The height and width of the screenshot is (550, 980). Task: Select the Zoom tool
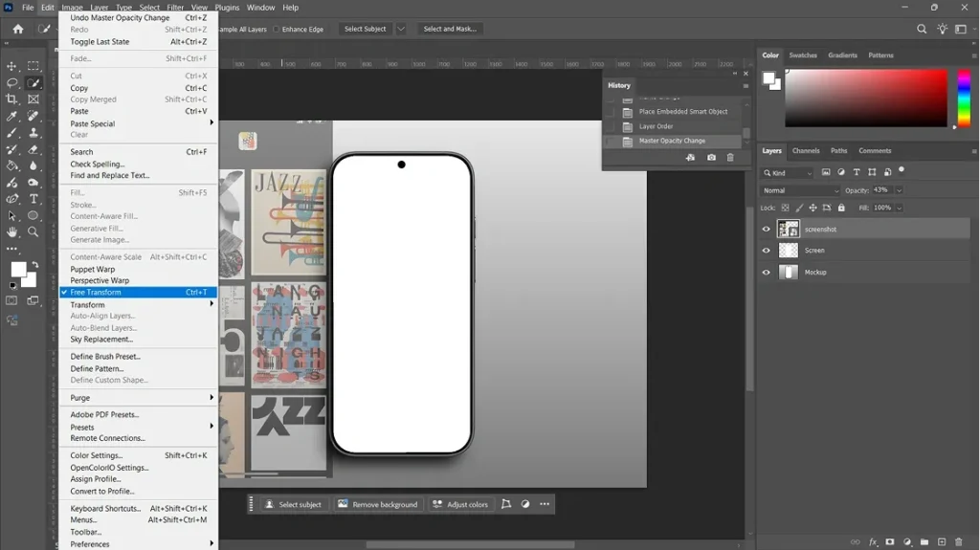[x=33, y=231]
